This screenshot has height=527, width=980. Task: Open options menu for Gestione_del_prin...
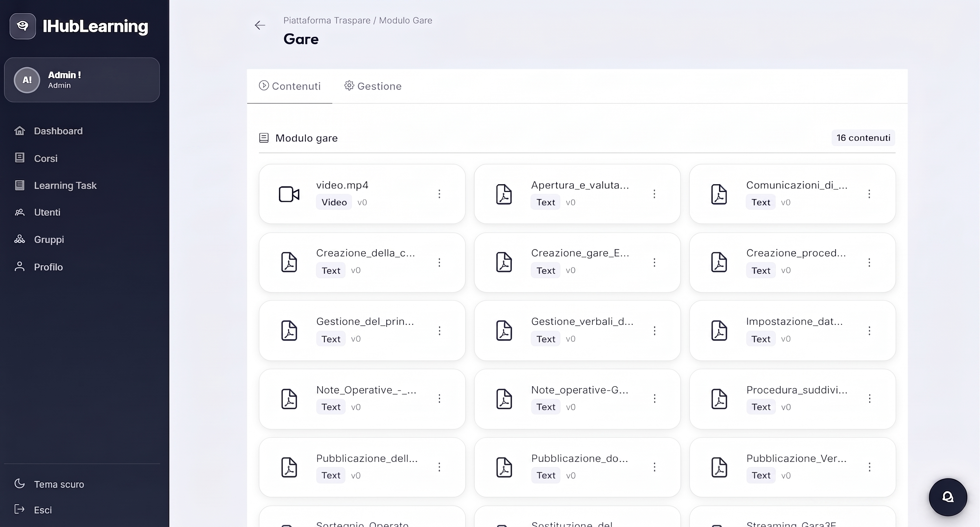440,331
